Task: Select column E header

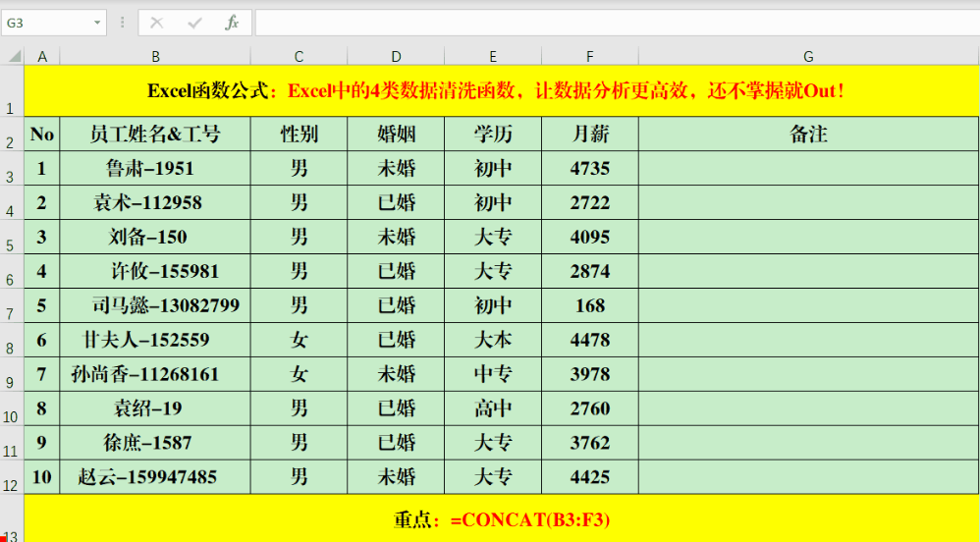Action: pyautogui.click(x=493, y=56)
